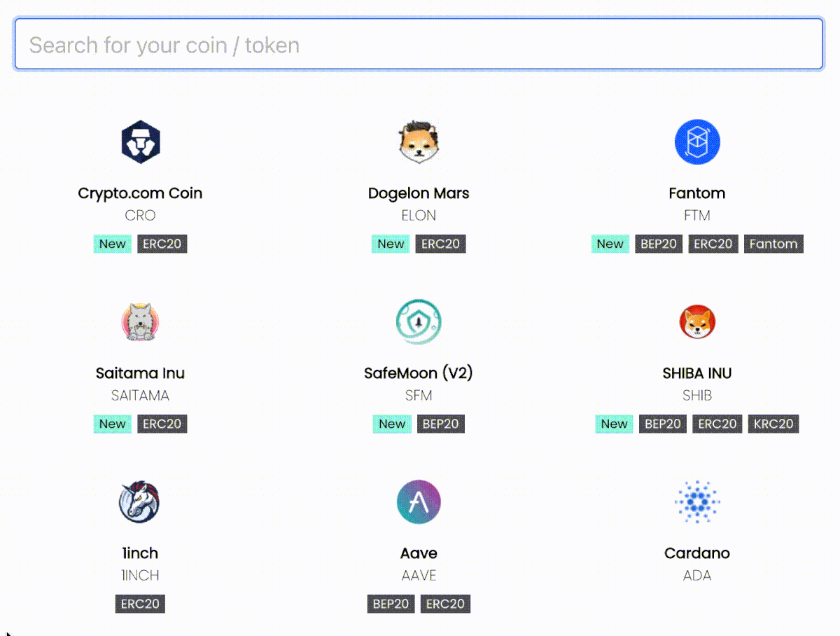The width and height of the screenshot is (840, 636).
Task: Click the dark Fantom network tag
Action: 773,244
